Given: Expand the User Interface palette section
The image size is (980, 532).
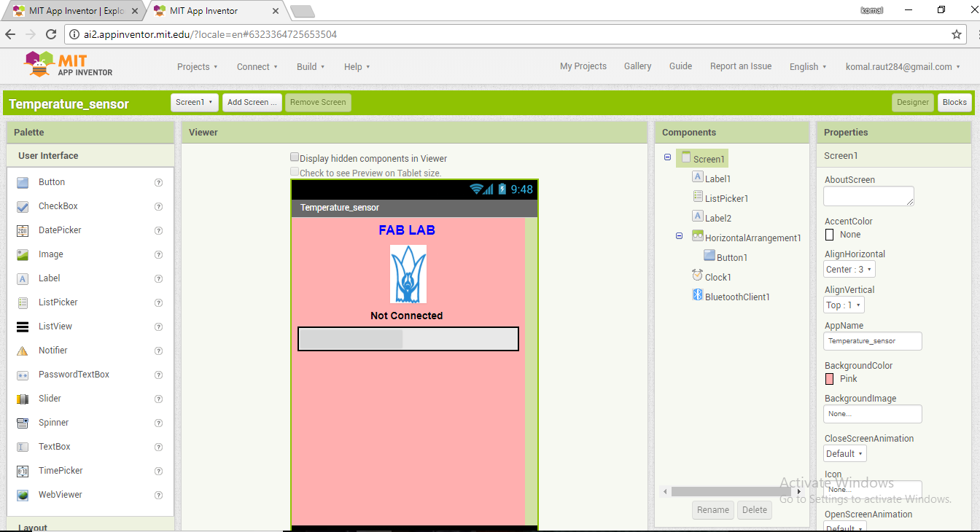Looking at the screenshot, I should [x=90, y=156].
